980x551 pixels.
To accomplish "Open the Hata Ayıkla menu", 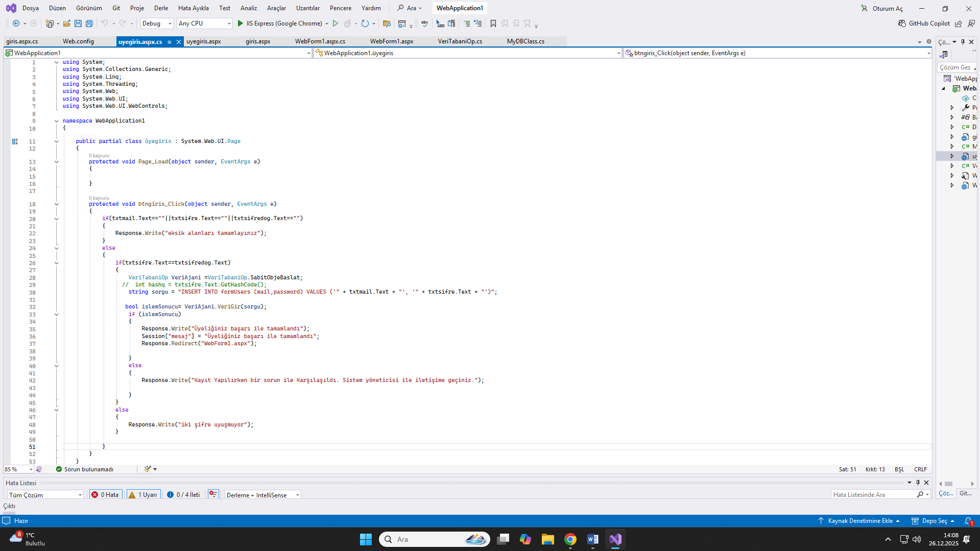I will [x=193, y=8].
